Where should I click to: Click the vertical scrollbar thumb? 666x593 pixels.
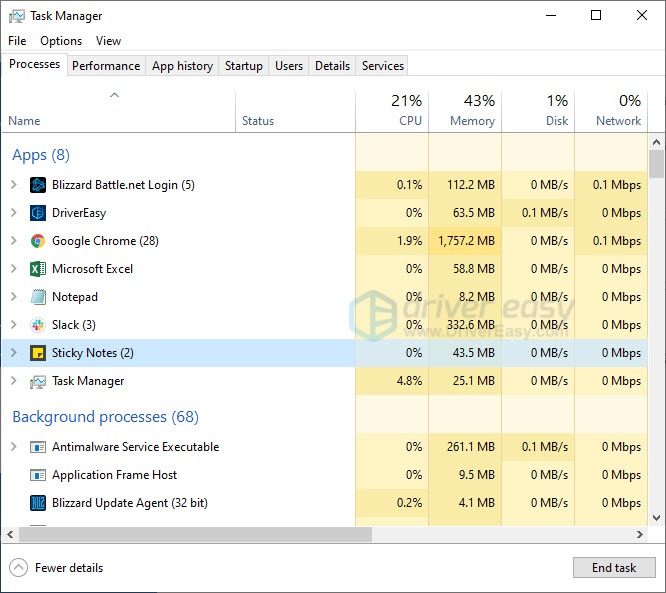pyautogui.click(x=657, y=164)
